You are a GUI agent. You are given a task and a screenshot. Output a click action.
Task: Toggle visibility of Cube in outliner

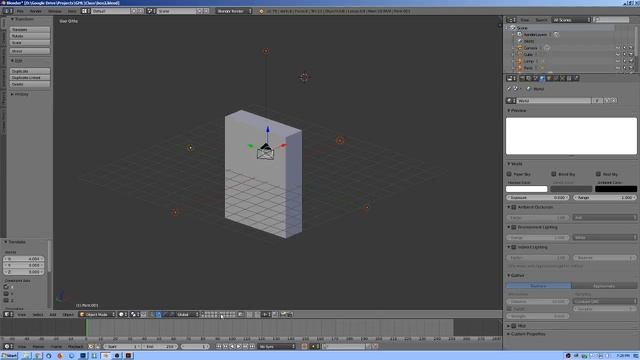tap(618, 55)
